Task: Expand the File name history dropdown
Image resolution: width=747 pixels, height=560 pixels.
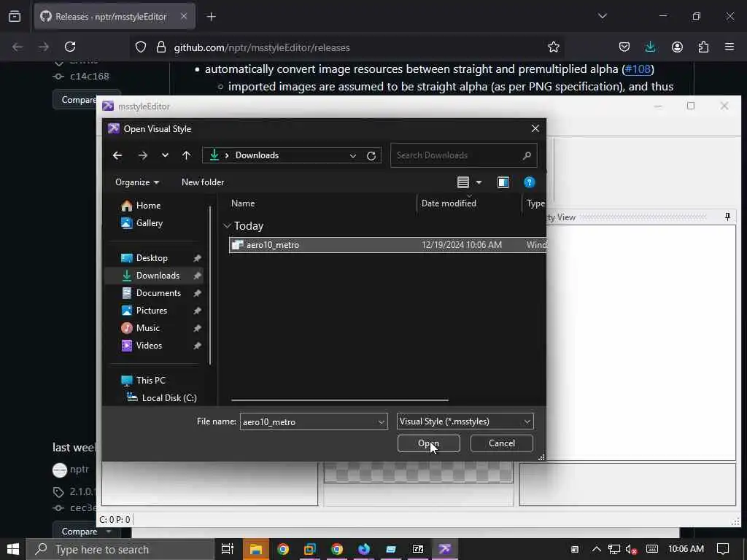Action: 381,422
